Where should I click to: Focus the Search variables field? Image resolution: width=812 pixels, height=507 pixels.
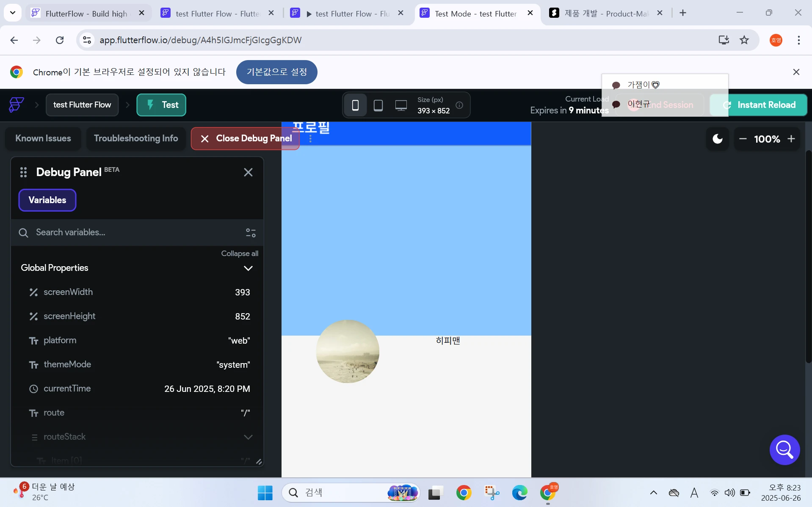(x=137, y=232)
